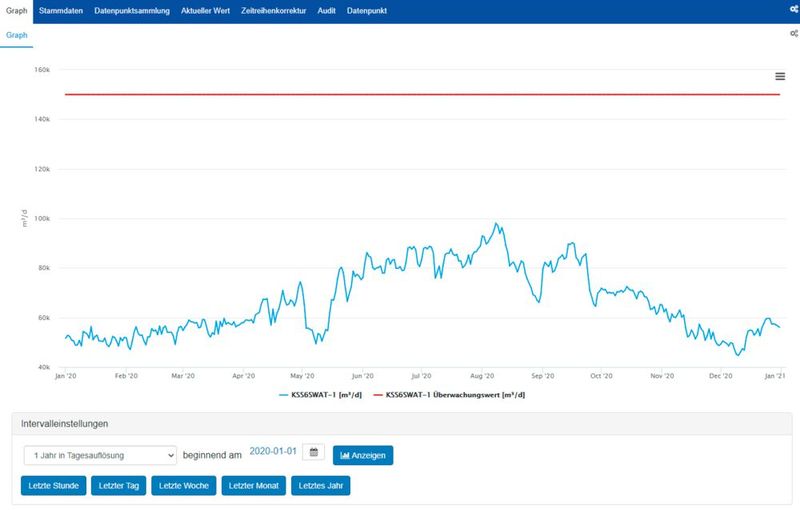Go to the Zeitreihenkorrektur tab
The image size is (800, 510).
tap(276, 11)
